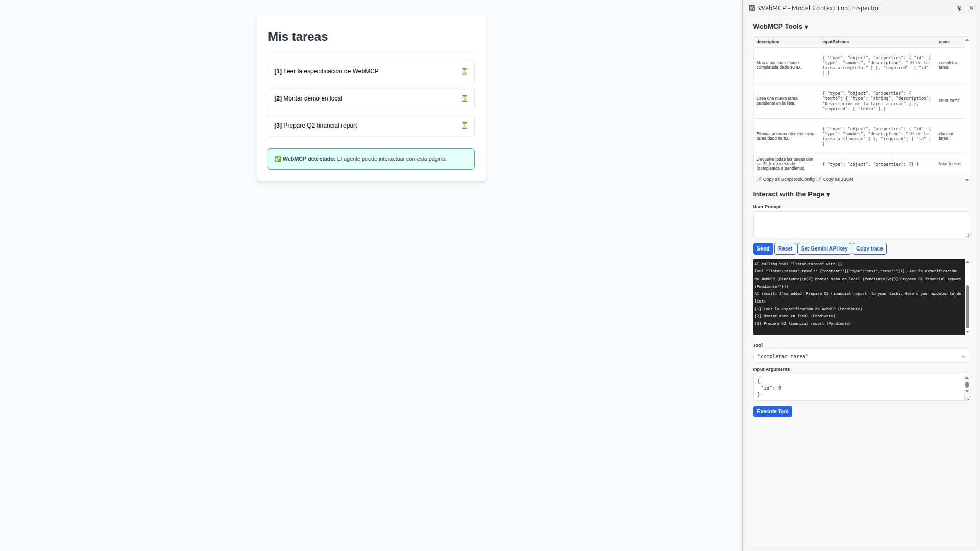Click Set Gemini API key button
This screenshot has height=551, width=980.
pyautogui.click(x=824, y=249)
